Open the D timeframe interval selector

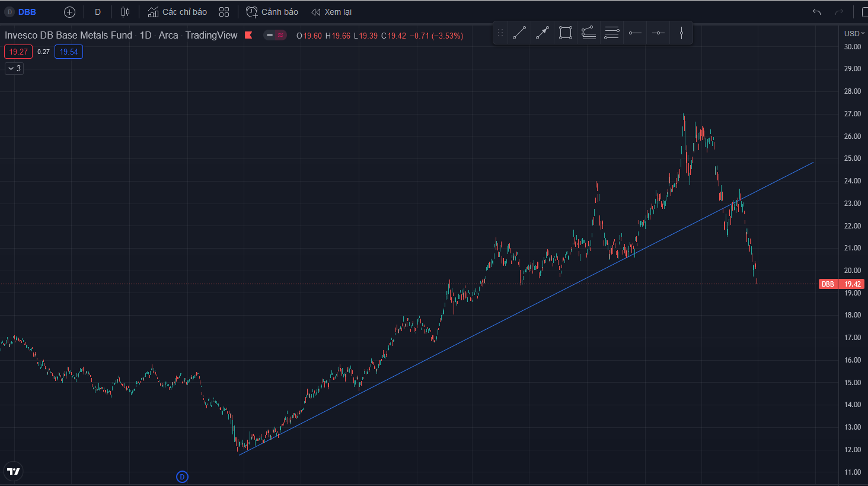(98, 12)
